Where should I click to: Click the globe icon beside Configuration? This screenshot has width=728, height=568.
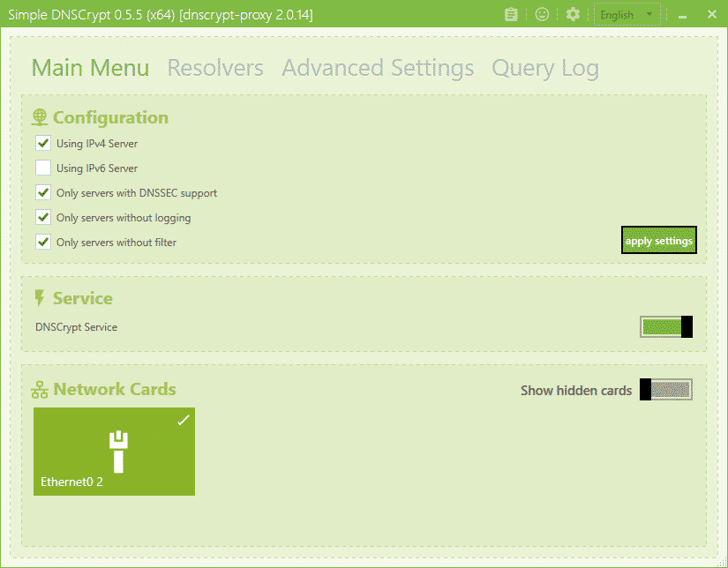click(x=40, y=117)
